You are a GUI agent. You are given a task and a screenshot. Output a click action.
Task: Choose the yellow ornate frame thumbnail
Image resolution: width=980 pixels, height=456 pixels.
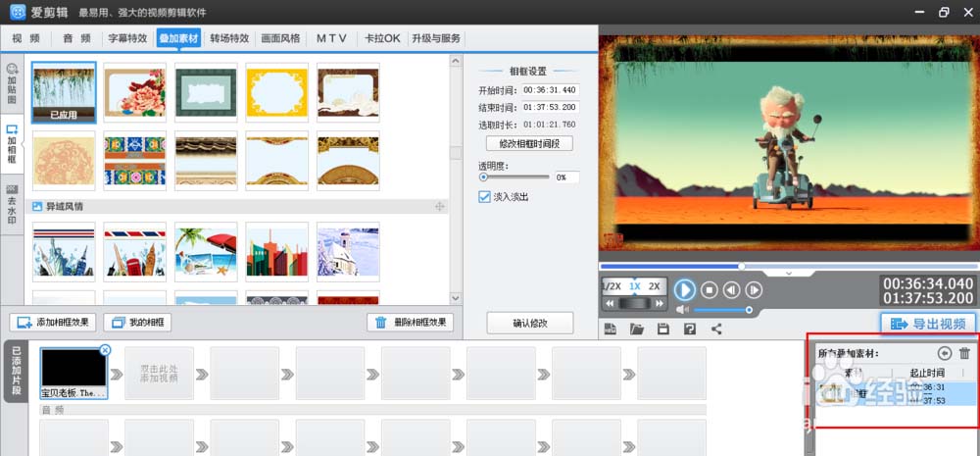tap(277, 92)
